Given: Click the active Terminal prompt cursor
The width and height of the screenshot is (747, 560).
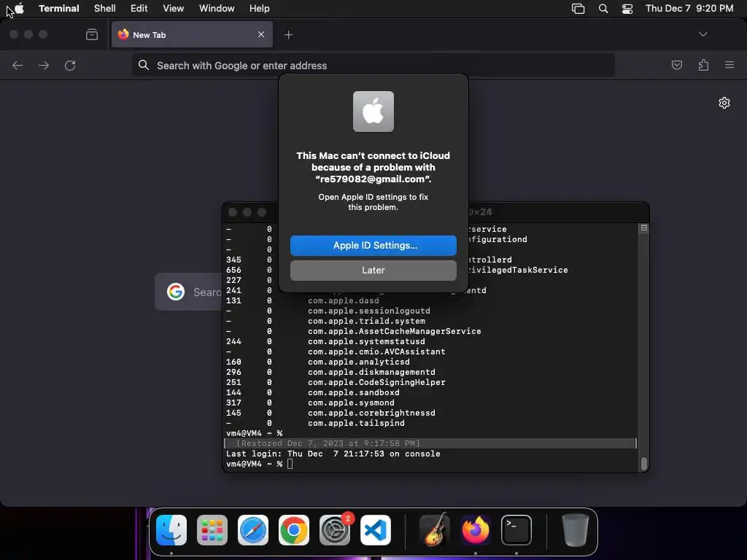Looking at the screenshot, I should coord(290,464).
